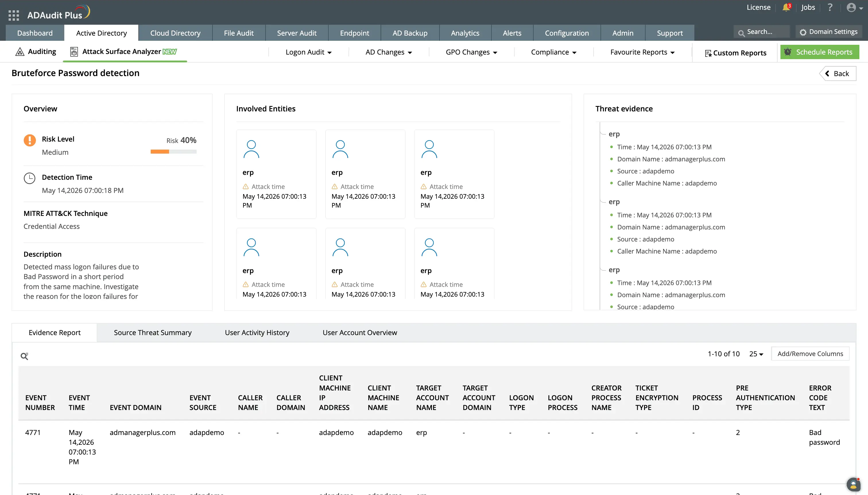Screen dimensions: 868x495
Task: Expand the GPO Changes dropdown
Action: coord(471,52)
